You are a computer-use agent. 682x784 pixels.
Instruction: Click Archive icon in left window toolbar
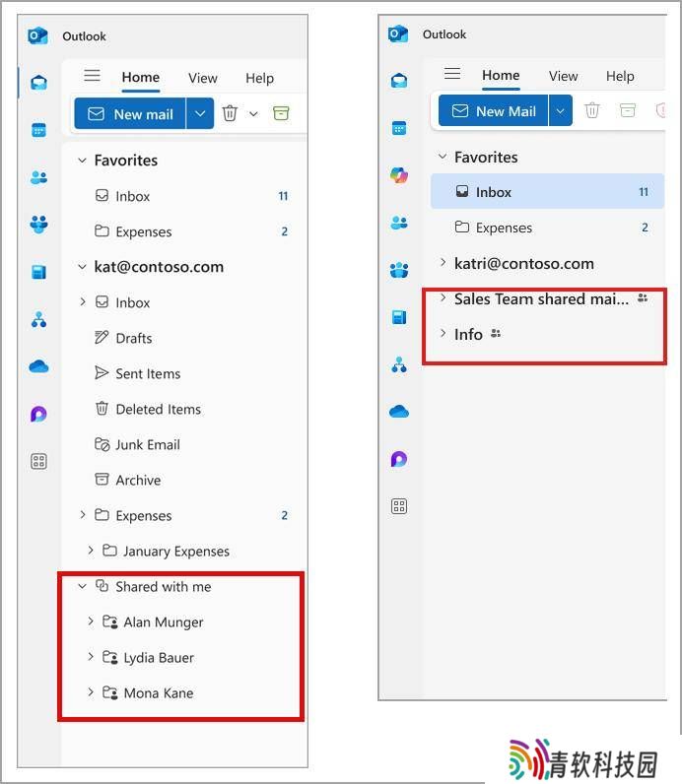tap(281, 113)
